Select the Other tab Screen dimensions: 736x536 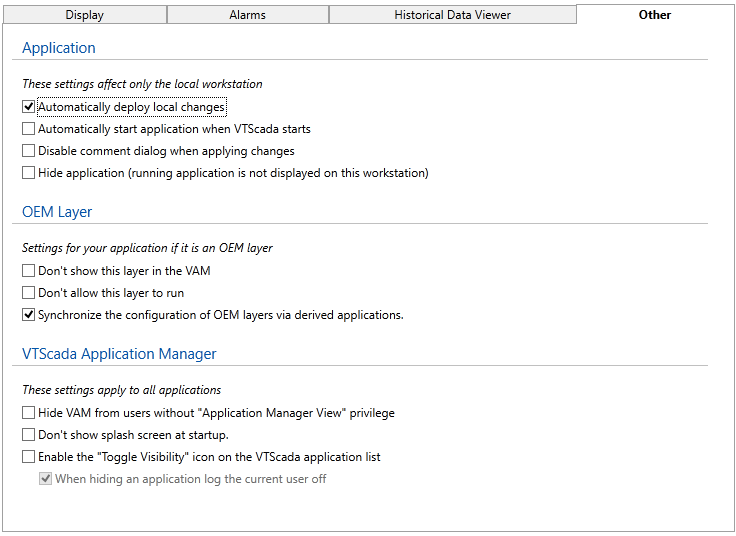pyautogui.click(x=654, y=15)
